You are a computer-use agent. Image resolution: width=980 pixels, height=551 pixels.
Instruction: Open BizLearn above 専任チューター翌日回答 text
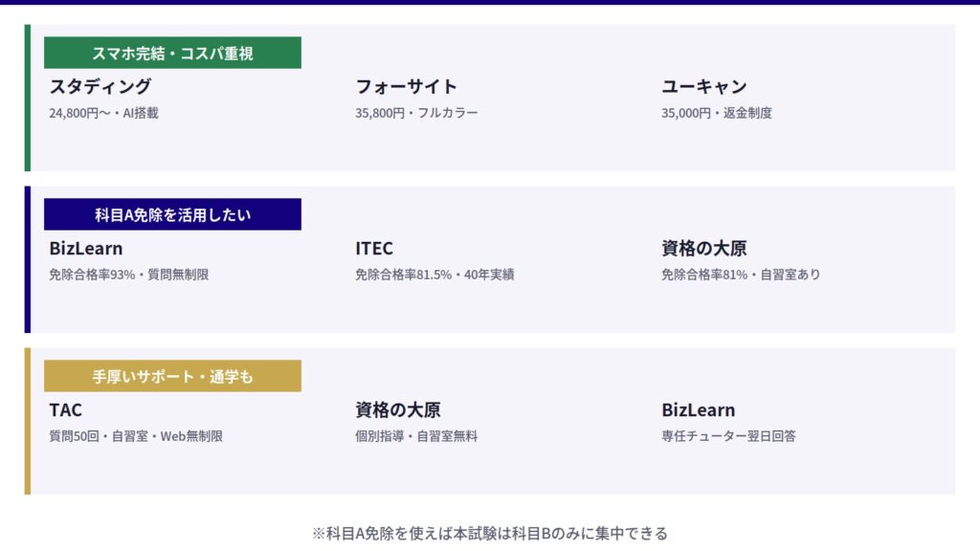(x=699, y=410)
